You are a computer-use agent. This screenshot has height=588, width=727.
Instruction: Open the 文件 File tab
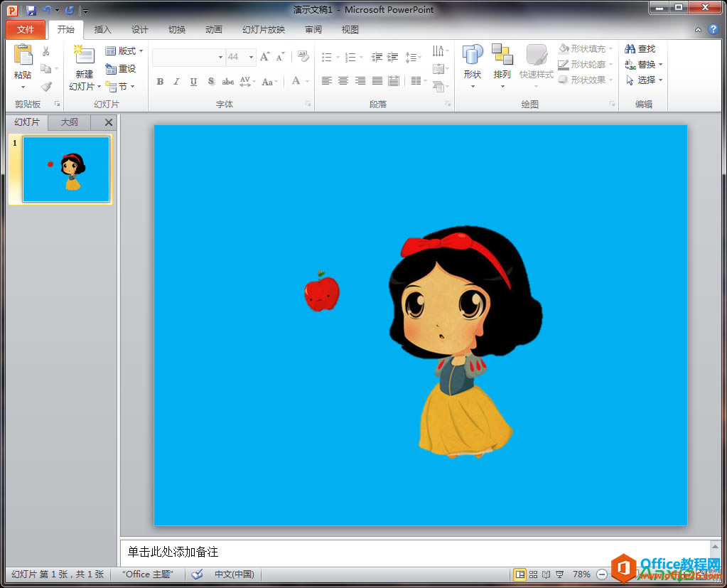26,30
